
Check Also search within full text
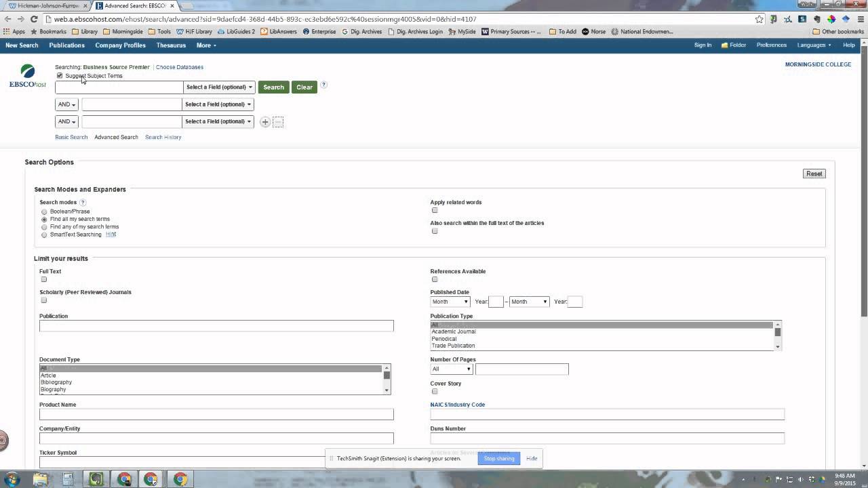(x=435, y=231)
